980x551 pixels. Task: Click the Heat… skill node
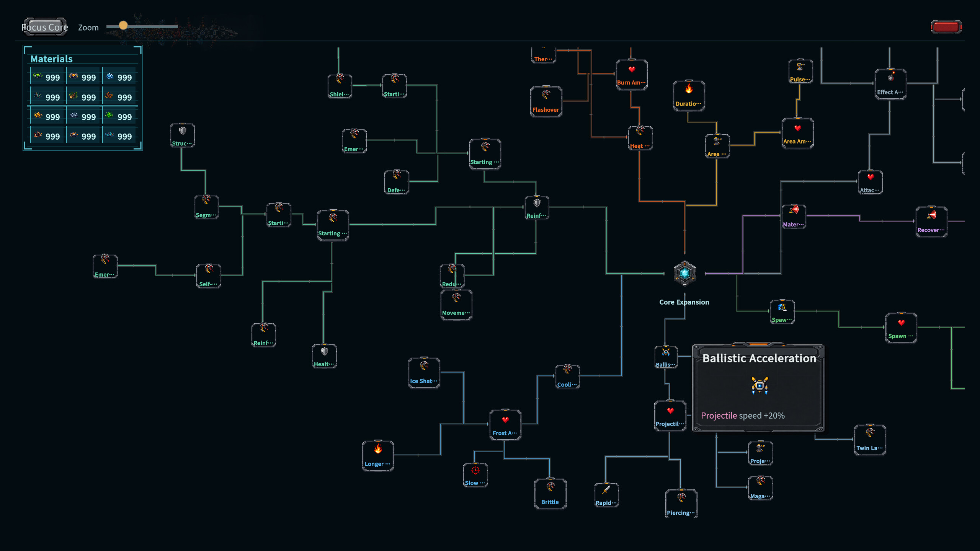[640, 138]
